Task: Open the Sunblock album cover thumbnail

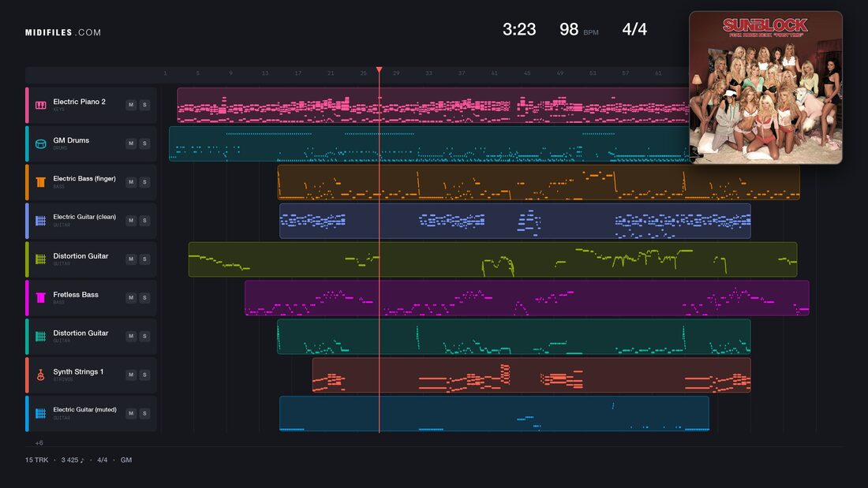Action: [x=765, y=88]
